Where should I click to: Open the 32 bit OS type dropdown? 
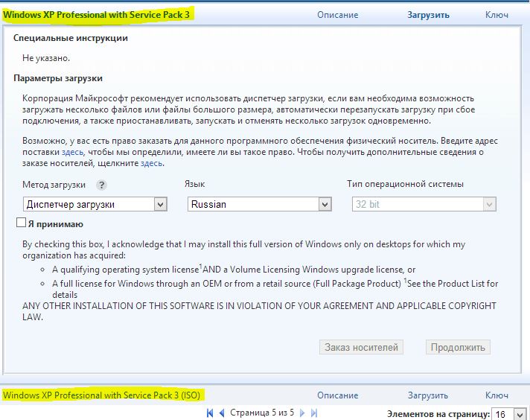pyautogui.click(x=424, y=204)
